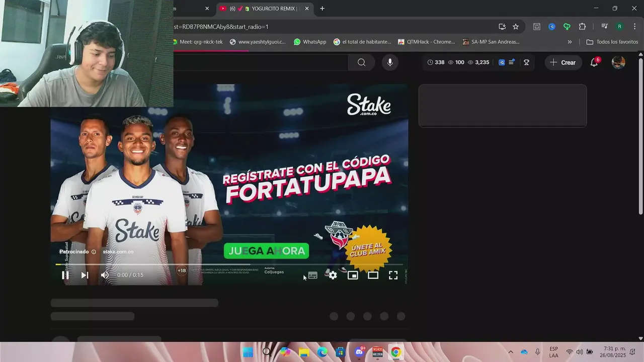Open the Windows Start menu
644x362 pixels.
pyautogui.click(x=248, y=352)
